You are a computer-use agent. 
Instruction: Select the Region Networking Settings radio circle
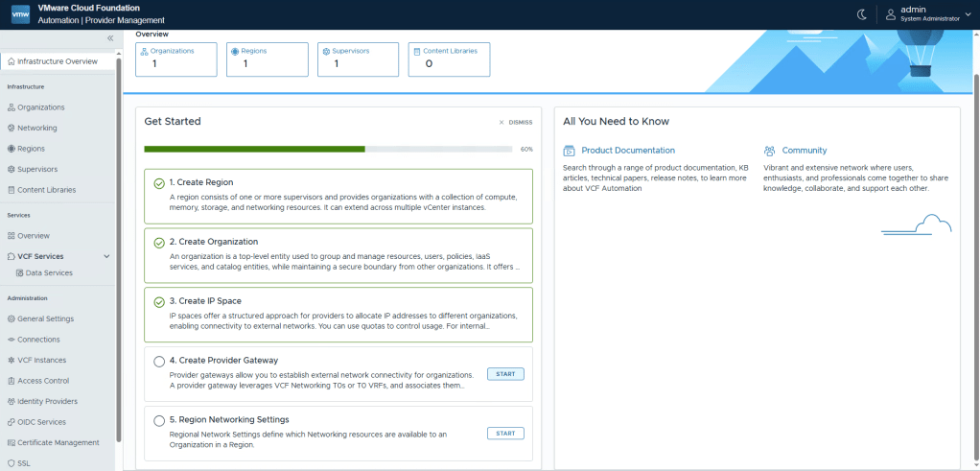point(159,420)
